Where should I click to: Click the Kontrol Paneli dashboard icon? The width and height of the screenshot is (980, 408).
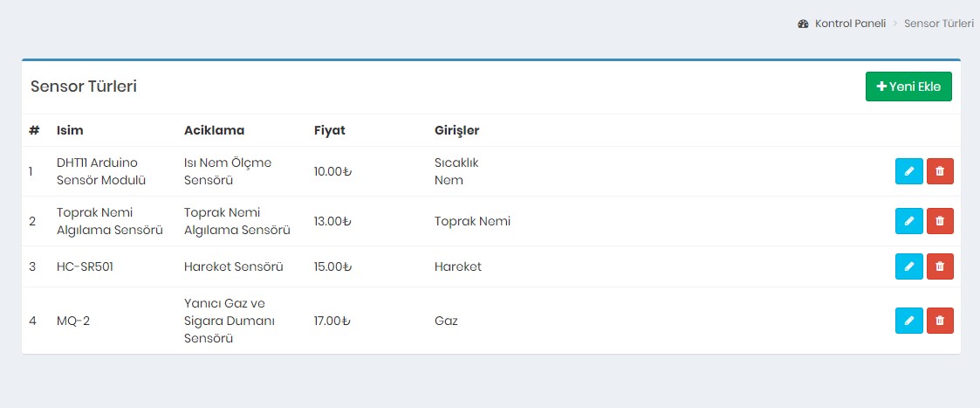click(x=803, y=24)
